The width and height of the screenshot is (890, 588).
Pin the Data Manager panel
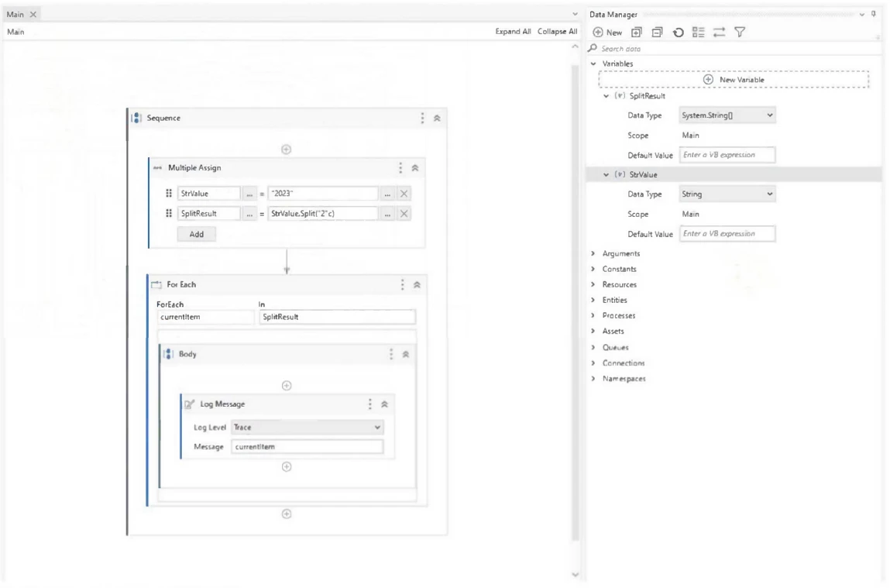874,14
